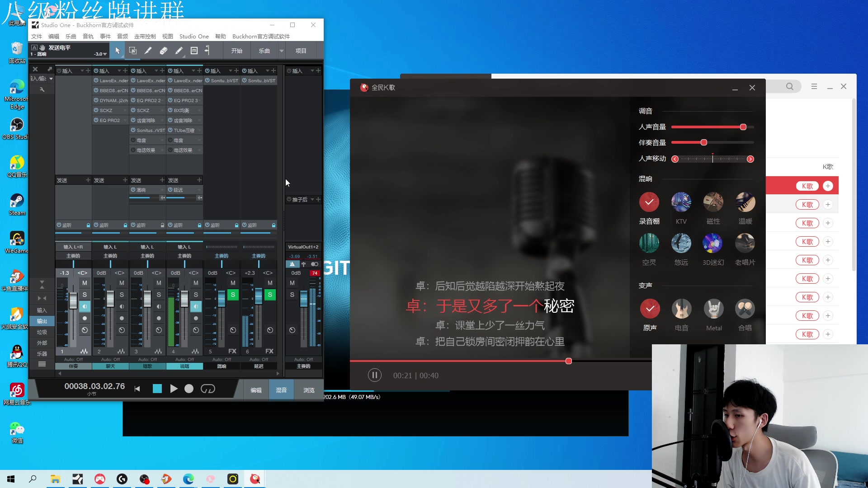
Task: Select the Split (knife) tool
Action: [x=148, y=51]
